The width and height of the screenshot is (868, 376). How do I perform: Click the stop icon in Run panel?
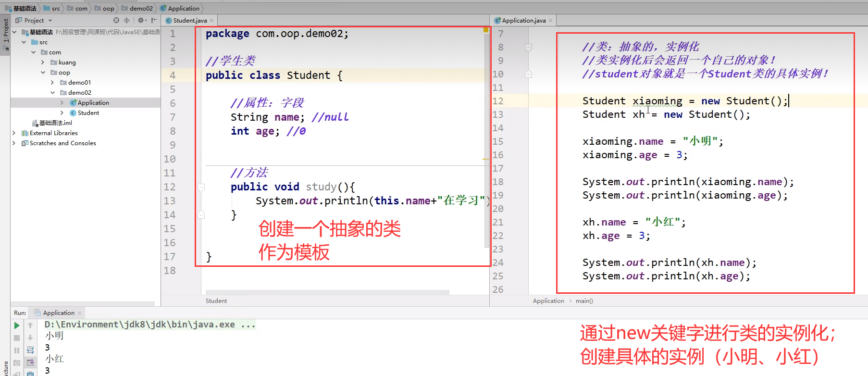point(17,338)
